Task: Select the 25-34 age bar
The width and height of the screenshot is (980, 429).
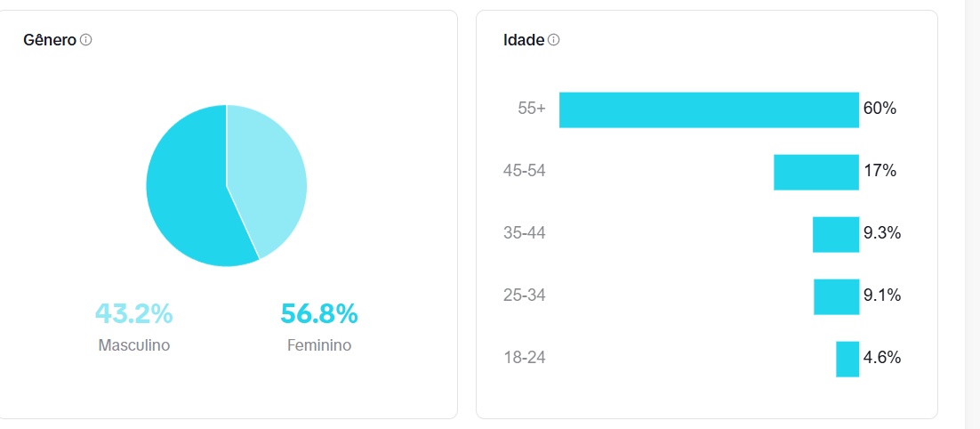Action: [x=836, y=296]
